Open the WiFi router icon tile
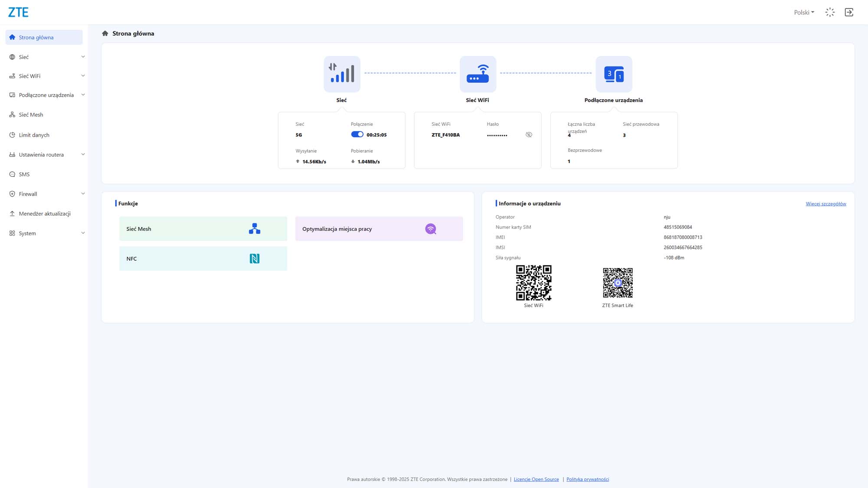Viewport: 868px width, 488px height. pyautogui.click(x=478, y=74)
